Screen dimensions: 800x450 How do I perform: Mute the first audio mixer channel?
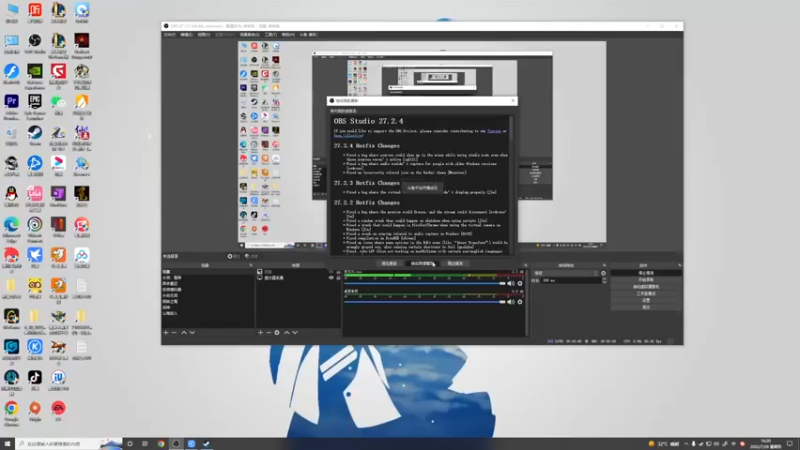pos(511,284)
